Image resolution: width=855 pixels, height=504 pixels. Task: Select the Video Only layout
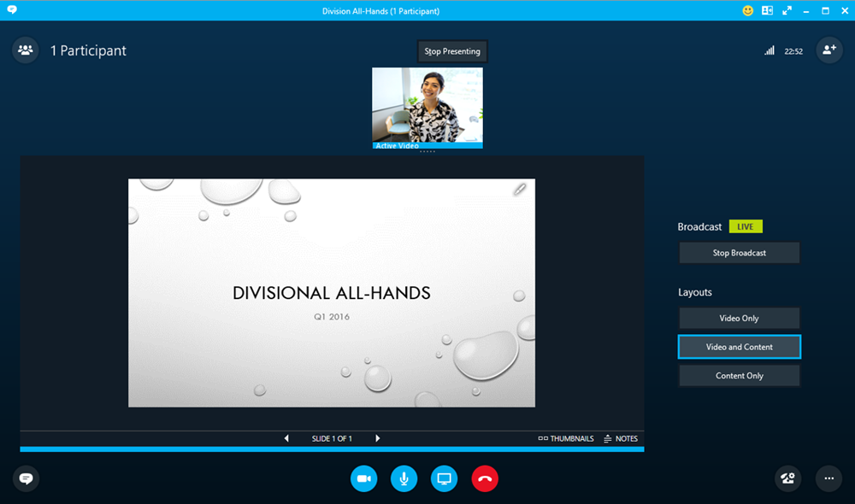pyautogui.click(x=739, y=319)
